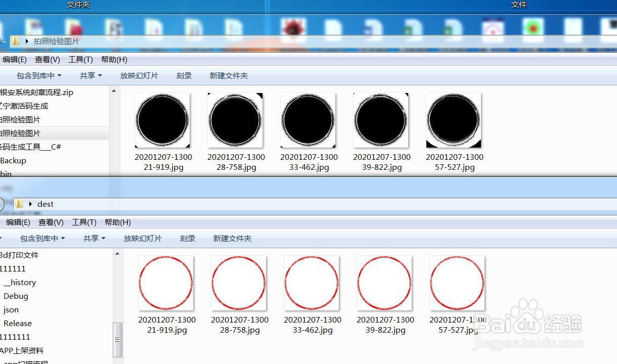The height and width of the screenshot is (364, 617).
Task: Expand 共享 dropdown in the 拍照检验图片 window
Action: point(91,76)
